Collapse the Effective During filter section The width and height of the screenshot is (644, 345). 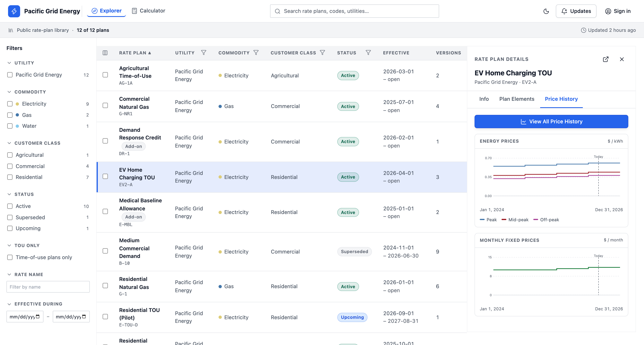coord(9,304)
